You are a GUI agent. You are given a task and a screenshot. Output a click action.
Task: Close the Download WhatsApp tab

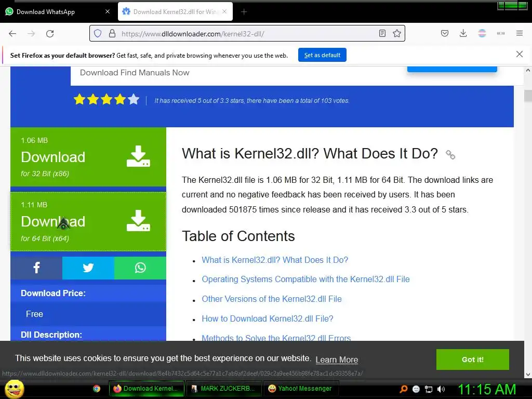108,11
